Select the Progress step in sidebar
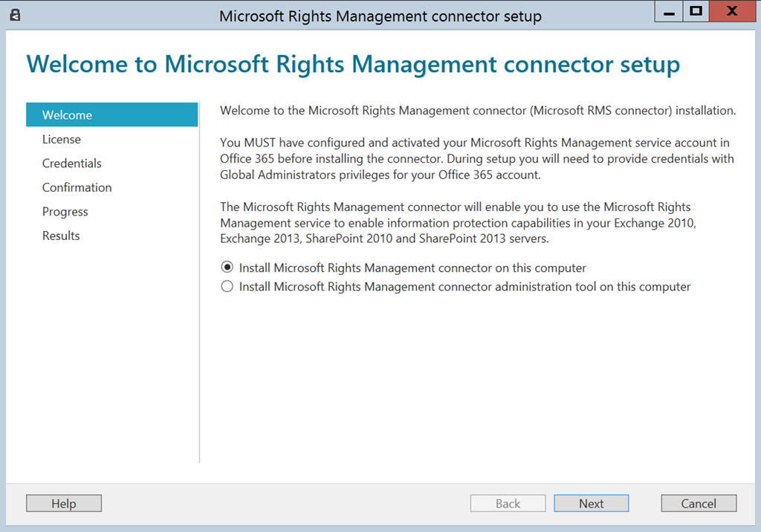761x532 pixels. point(65,212)
